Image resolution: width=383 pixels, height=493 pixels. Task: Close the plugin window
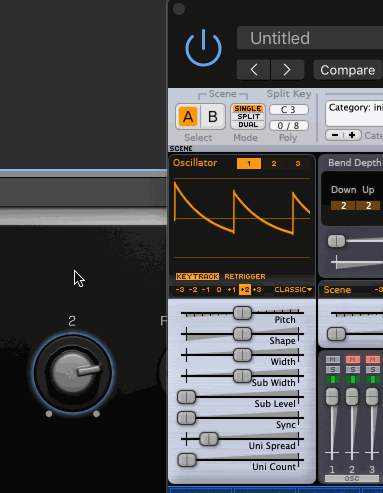point(179,9)
